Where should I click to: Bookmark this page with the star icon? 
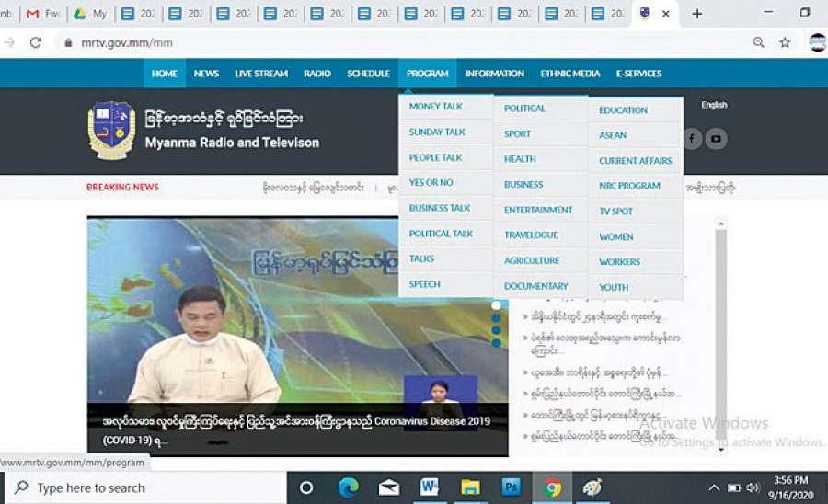pos(785,42)
